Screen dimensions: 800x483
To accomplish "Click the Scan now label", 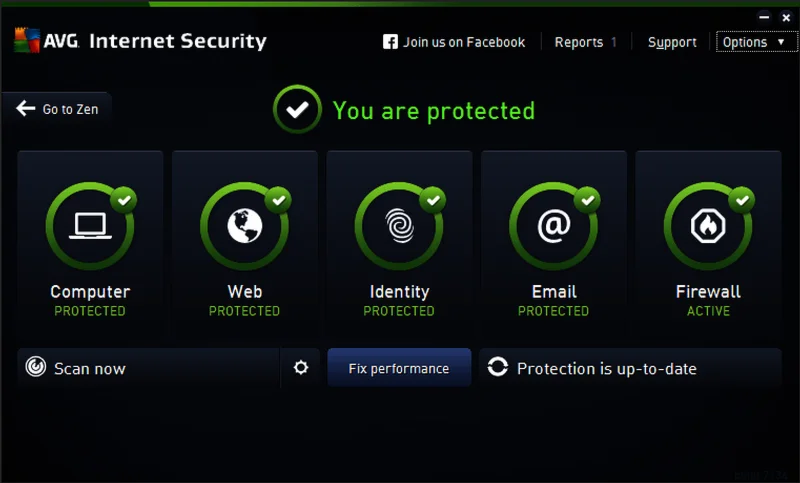I will click(x=90, y=369).
